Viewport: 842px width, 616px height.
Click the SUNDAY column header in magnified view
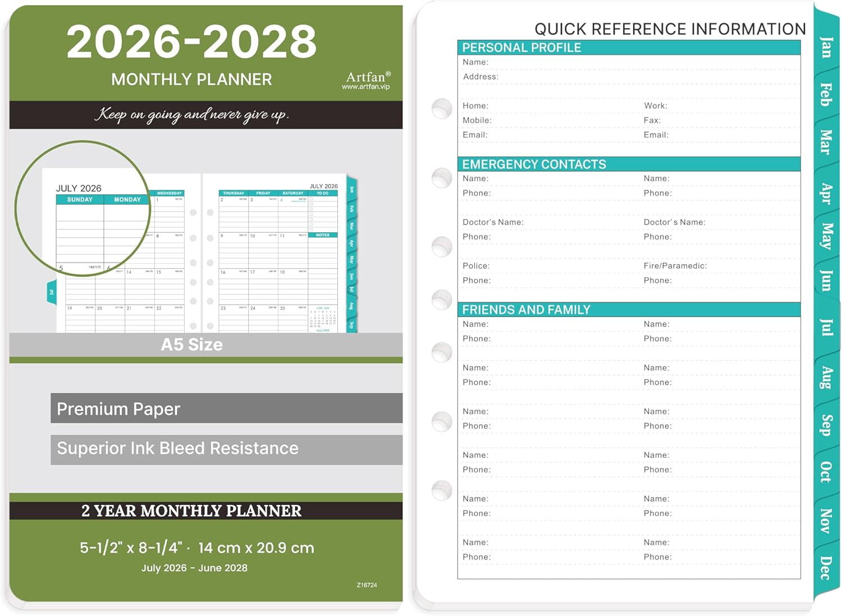[x=80, y=200]
